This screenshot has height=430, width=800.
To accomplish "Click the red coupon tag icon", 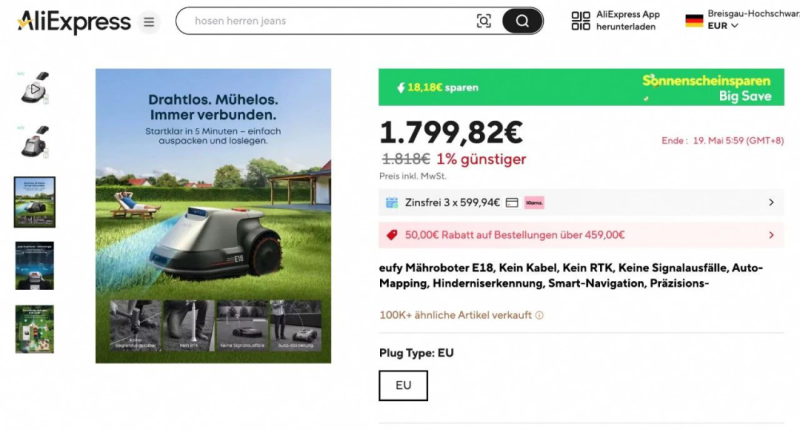I will [x=391, y=235].
